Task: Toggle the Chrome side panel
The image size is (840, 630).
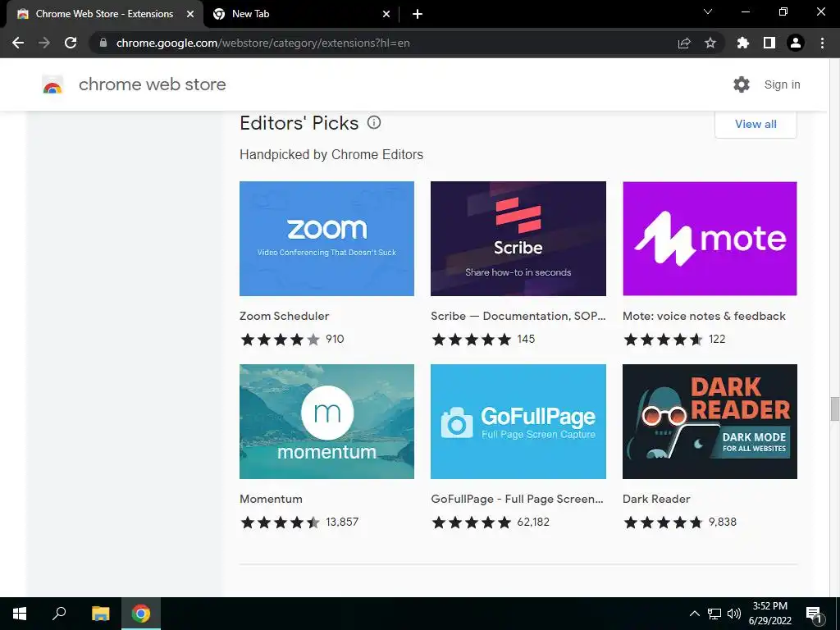Action: tap(769, 43)
